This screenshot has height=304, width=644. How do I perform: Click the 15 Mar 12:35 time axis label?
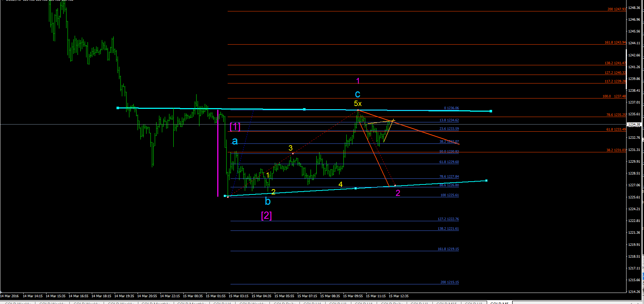click(398, 296)
